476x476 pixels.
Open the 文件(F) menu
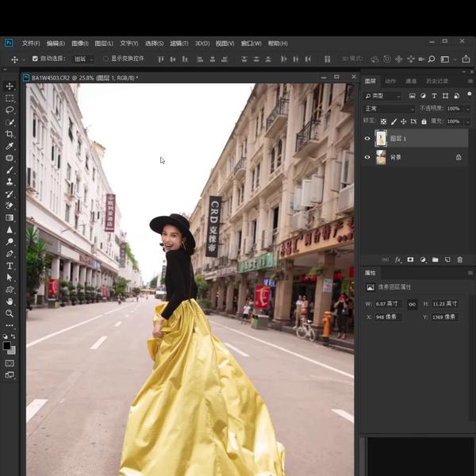(x=31, y=44)
